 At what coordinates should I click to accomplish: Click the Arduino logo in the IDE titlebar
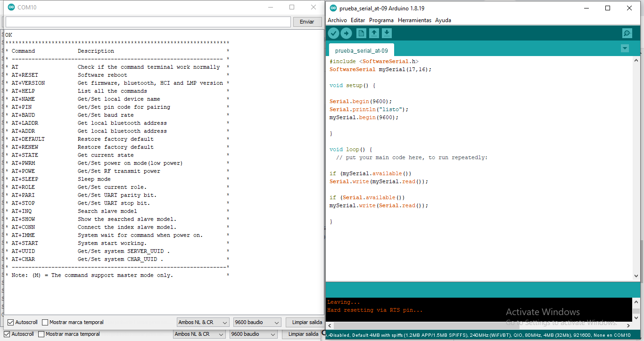tap(333, 8)
